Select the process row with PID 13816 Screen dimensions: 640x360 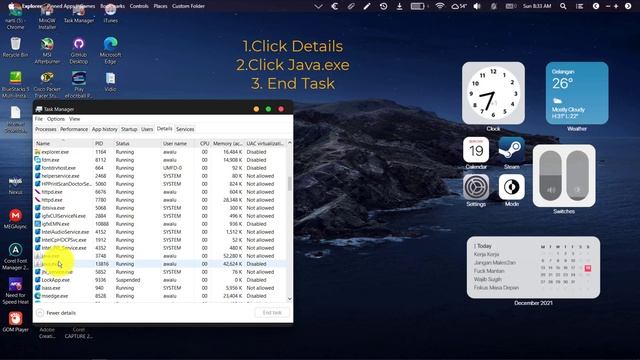click(160, 264)
